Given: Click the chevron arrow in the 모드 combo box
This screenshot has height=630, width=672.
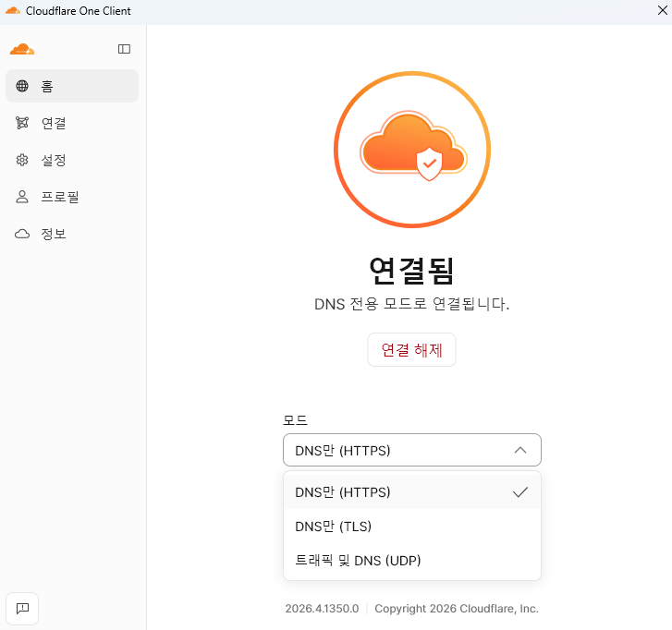Looking at the screenshot, I should 520,450.
